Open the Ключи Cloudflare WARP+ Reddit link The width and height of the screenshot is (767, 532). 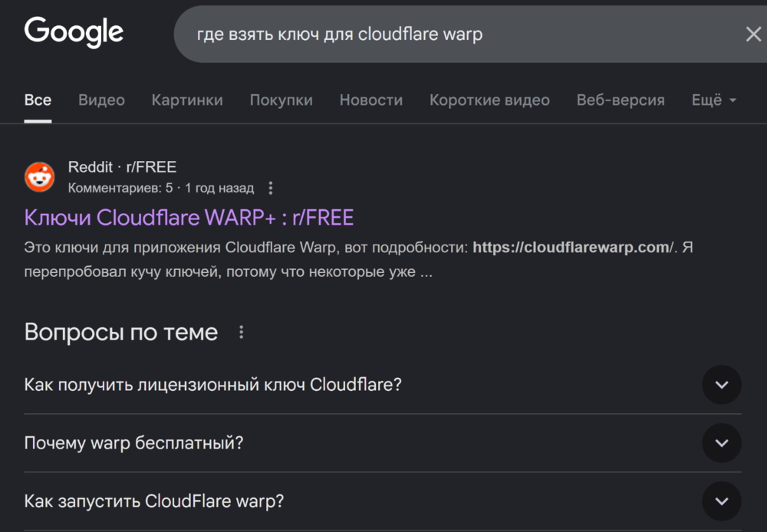tap(187, 218)
